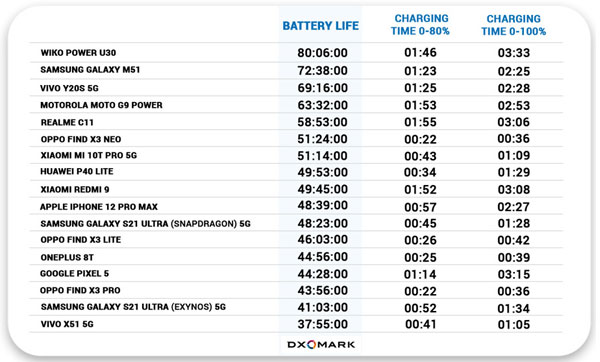
Task: Click Huawei P40 Lite 0-80% time 00:34
Action: [x=420, y=173]
